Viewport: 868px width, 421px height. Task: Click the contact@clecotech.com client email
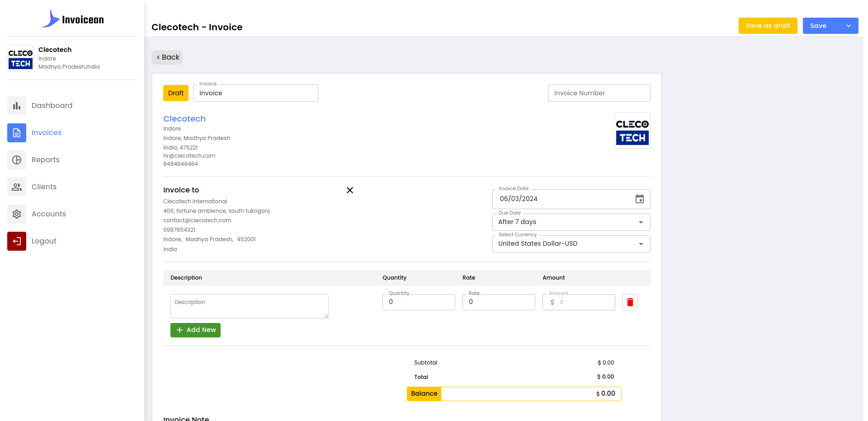tap(197, 220)
